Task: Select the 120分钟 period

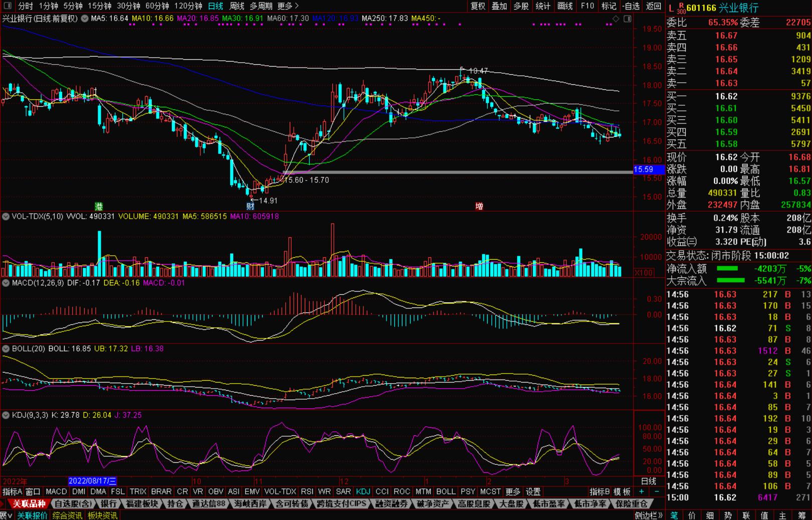Action: (x=188, y=6)
